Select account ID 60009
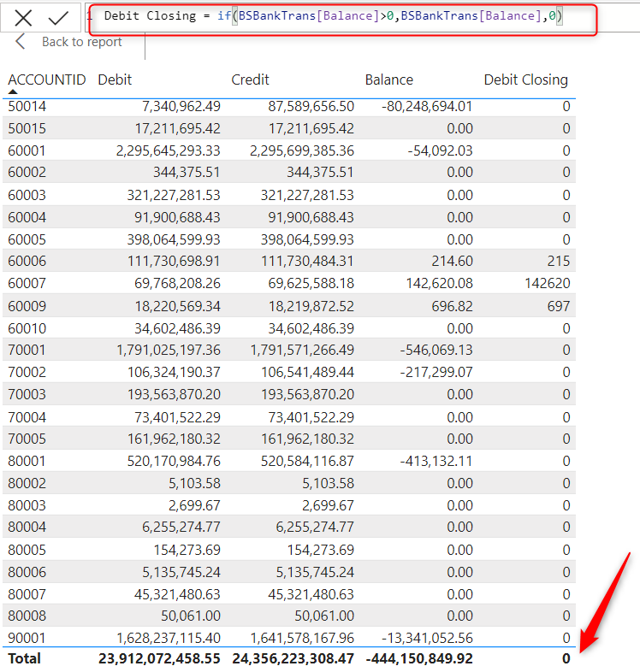 (27, 306)
